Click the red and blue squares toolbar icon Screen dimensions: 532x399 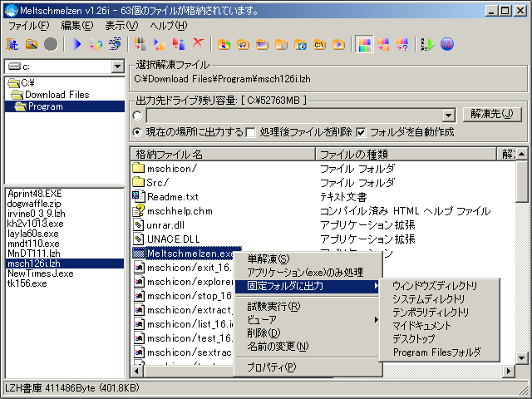[x=179, y=44]
